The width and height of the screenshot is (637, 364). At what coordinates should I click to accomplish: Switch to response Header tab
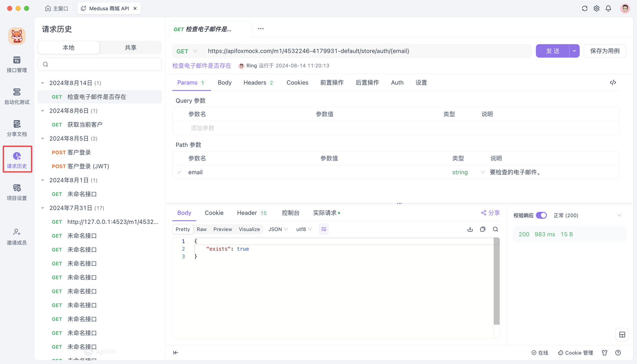point(252,213)
